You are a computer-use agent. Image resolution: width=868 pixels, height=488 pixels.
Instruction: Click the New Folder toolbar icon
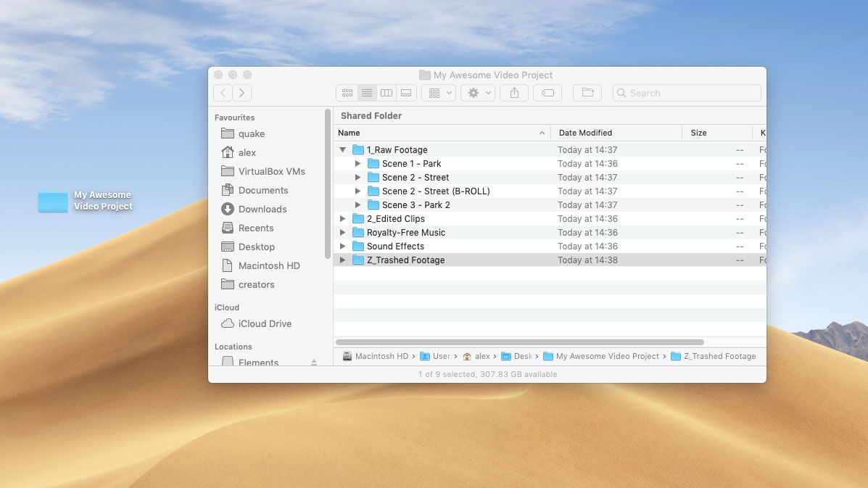pyautogui.click(x=587, y=93)
